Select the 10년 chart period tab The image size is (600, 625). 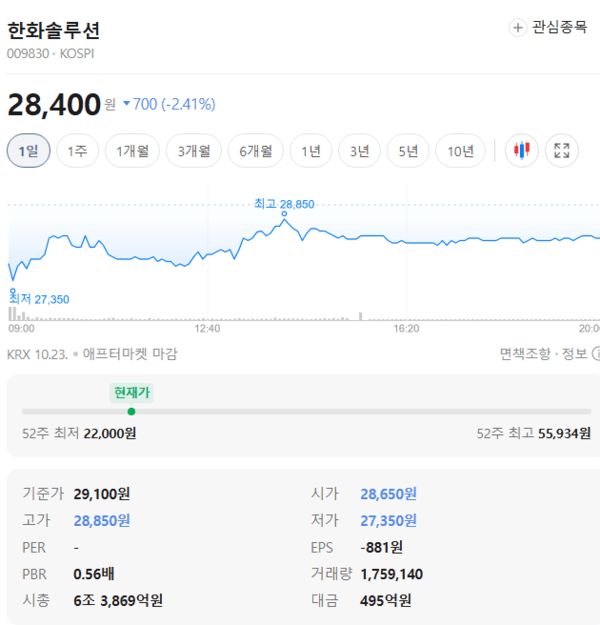(460, 151)
